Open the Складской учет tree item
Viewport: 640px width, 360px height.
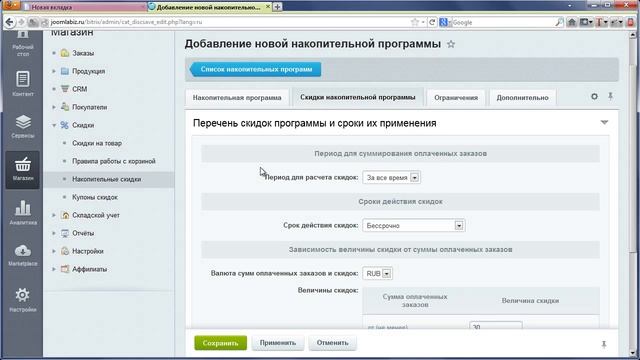click(96, 215)
